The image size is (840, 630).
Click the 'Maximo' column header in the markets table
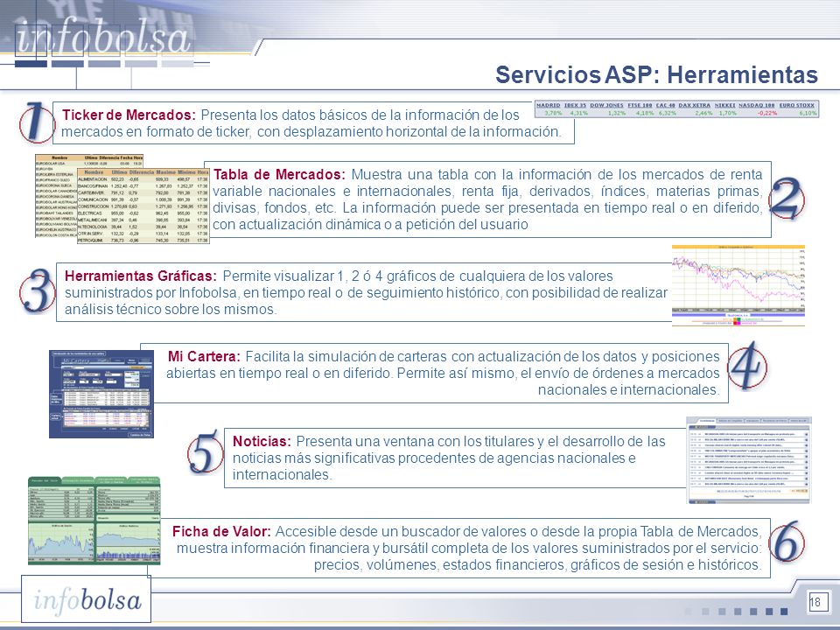coord(165,172)
